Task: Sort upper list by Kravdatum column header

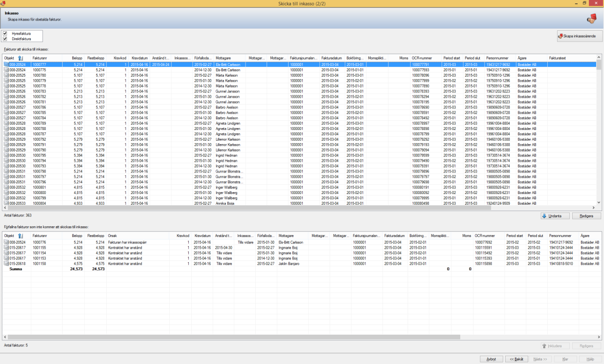Action: tap(139, 58)
